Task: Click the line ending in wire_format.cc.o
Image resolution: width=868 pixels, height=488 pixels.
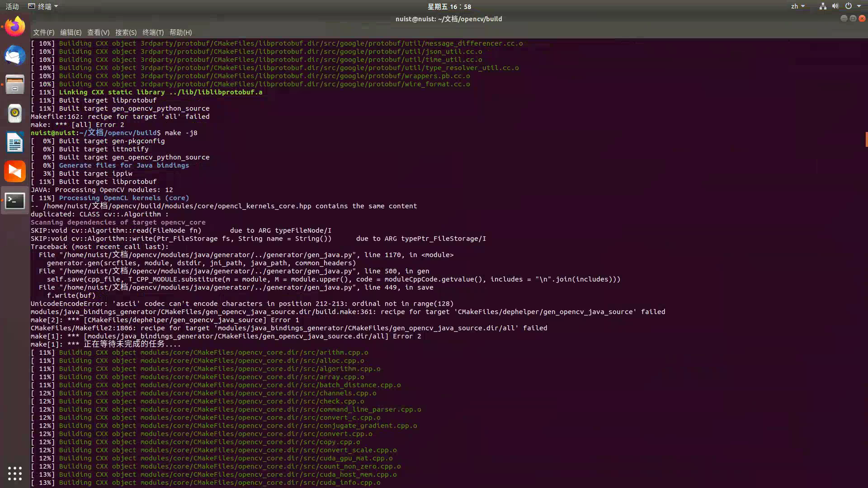Action: (250, 84)
